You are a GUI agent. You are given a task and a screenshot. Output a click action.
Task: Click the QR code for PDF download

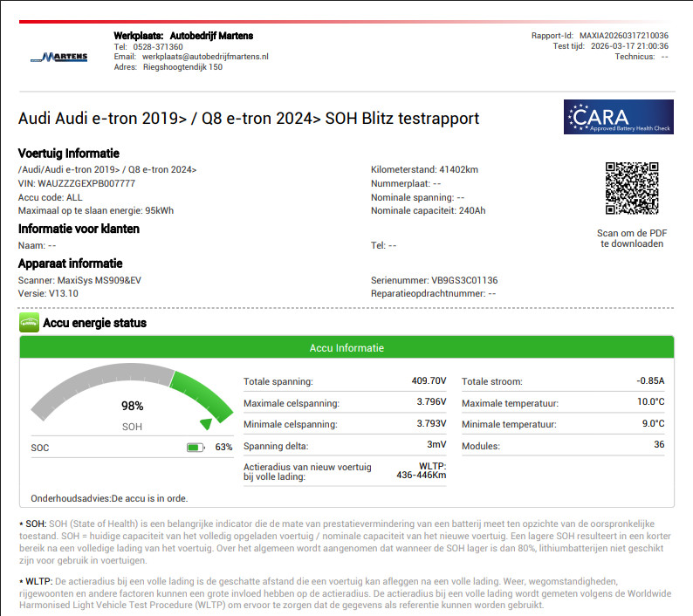[632, 188]
